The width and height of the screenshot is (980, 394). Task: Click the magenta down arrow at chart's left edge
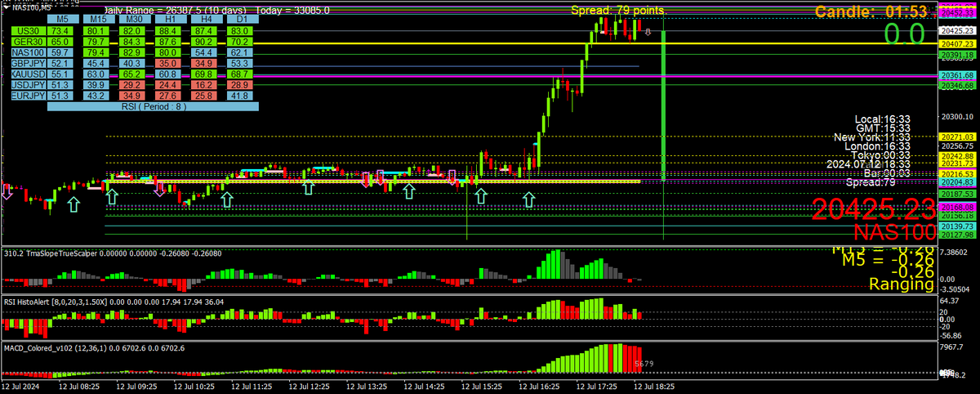6,191
